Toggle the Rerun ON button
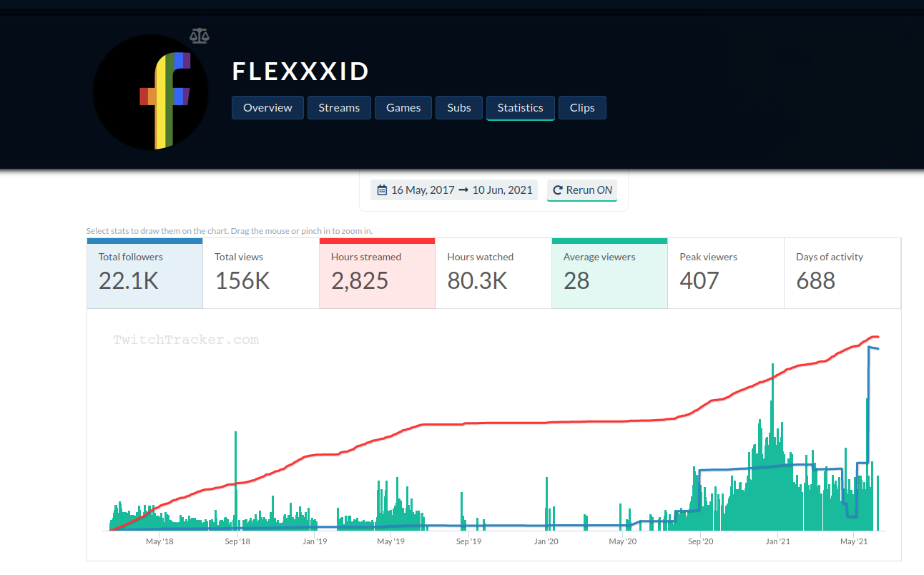This screenshot has width=924, height=575. [x=582, y=190]
